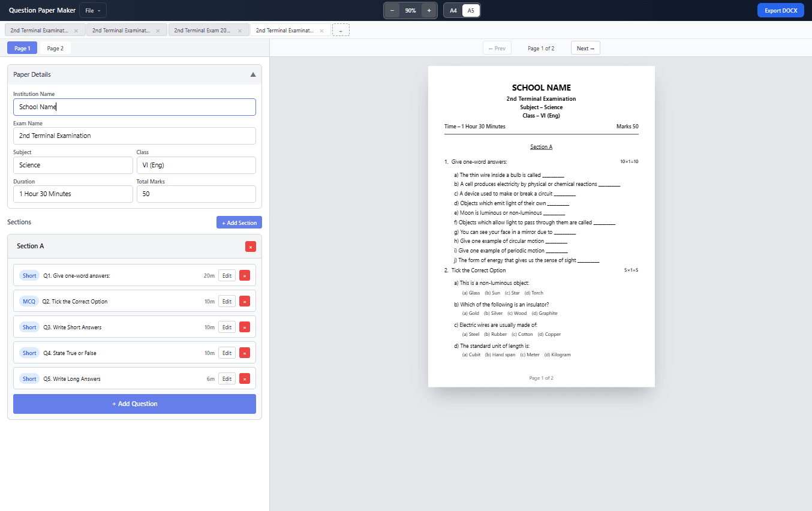This screenshot has height=511, width=812.
Task: Collapse the Paper Details panel
Action: [x=252, y=75]
